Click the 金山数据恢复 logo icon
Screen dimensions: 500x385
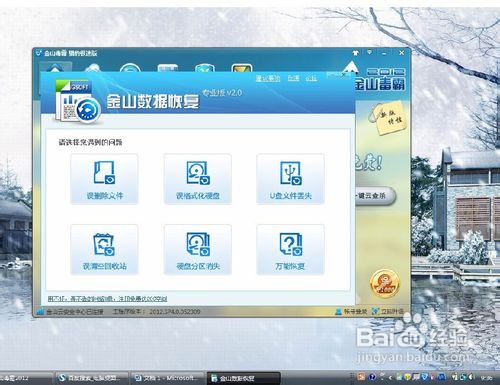click(x=78, y=101)
